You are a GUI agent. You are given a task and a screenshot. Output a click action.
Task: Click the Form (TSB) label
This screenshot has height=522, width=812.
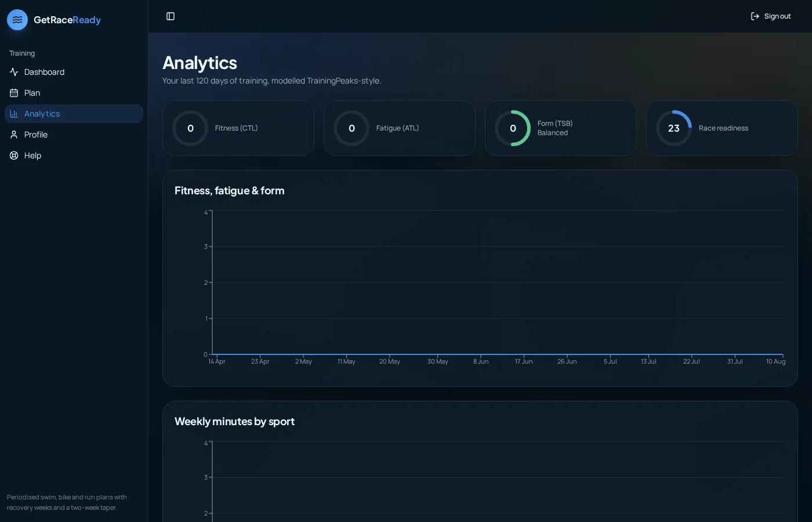555,124
